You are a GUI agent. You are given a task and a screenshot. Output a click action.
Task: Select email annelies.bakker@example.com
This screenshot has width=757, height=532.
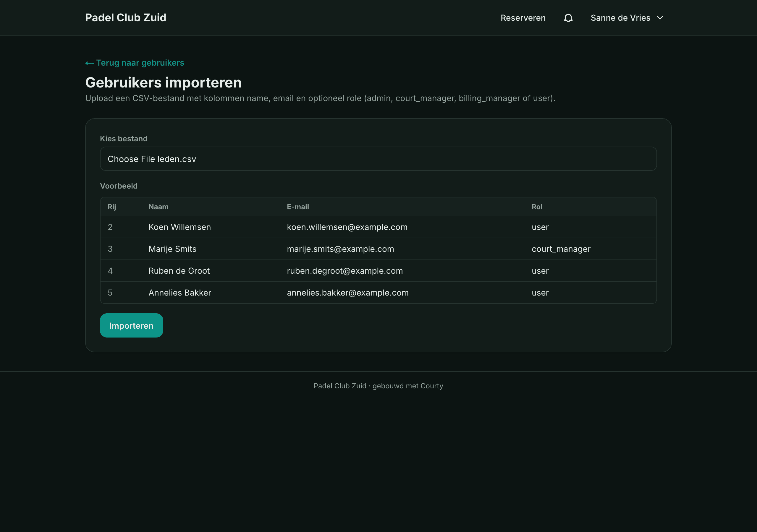347,292
